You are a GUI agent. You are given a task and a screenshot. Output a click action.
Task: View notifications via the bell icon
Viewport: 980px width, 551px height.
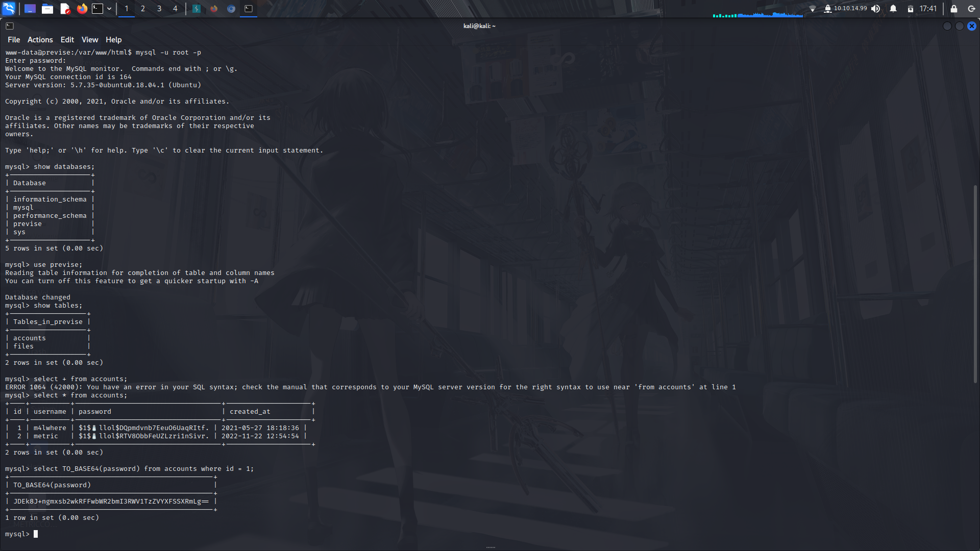(892, 8)
